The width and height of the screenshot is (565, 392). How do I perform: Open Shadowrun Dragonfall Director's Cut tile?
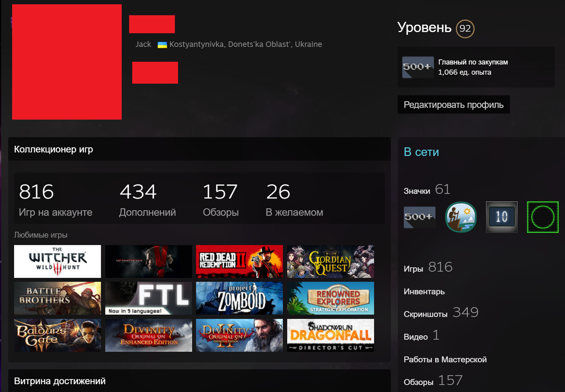click(x=331, y=335)
